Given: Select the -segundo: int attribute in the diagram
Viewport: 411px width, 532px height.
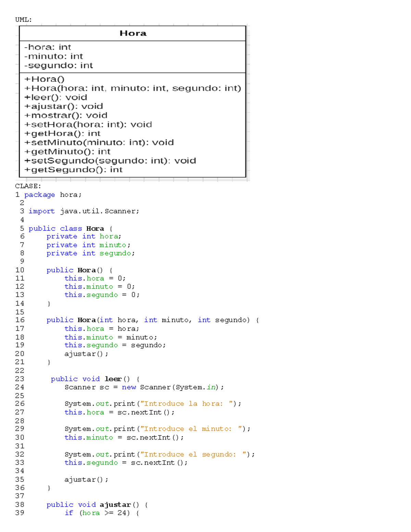Looking at the screenshot, I should point(58,65).
